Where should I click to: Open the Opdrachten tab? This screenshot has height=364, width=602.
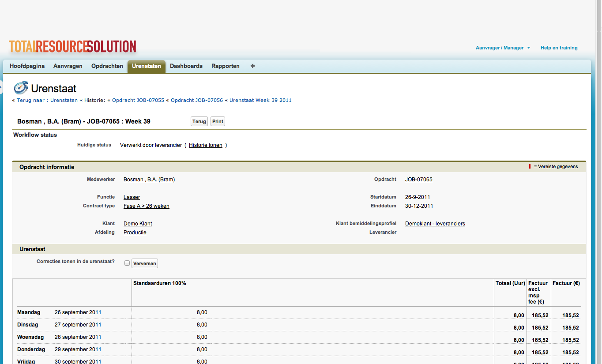click(107, 66)
